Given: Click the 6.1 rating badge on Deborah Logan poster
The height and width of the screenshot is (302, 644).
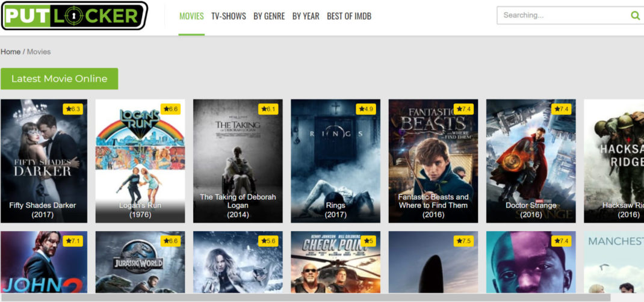Looking at the screenshot, I should point(268,109).
